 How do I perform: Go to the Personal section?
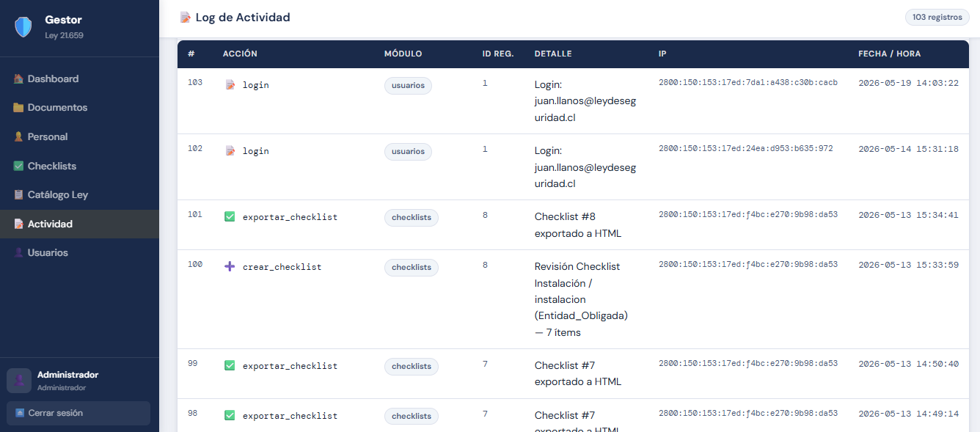click(79, 137)
